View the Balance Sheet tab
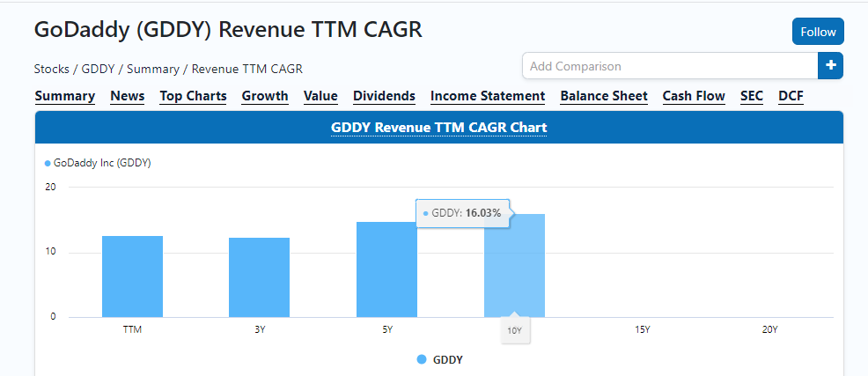868x376 pixels. (x=604, y=96)
